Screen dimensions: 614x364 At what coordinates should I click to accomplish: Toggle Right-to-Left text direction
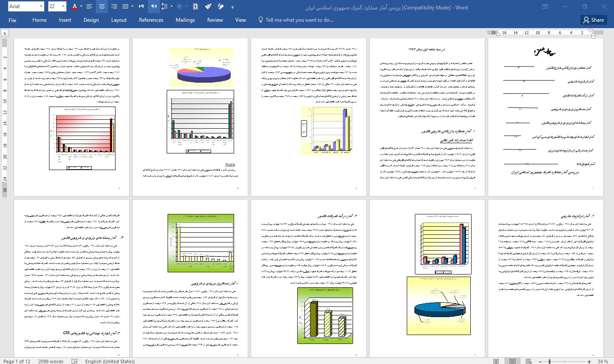[153, 6]
